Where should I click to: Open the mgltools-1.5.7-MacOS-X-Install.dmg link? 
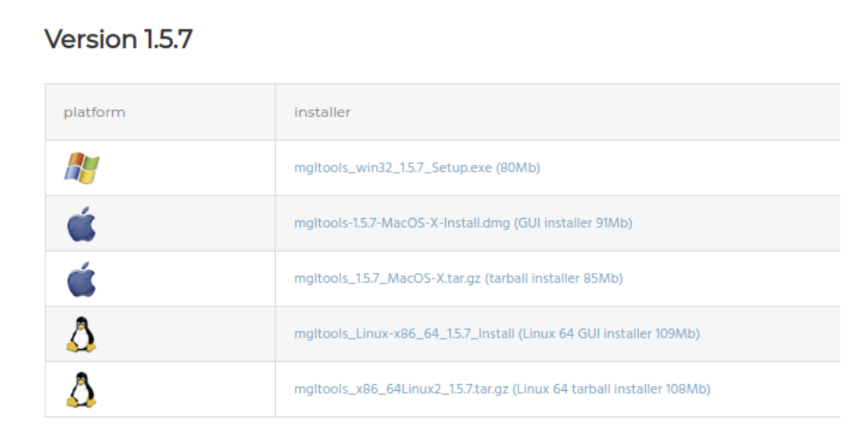pyautogui.click(x=402, y=223)
